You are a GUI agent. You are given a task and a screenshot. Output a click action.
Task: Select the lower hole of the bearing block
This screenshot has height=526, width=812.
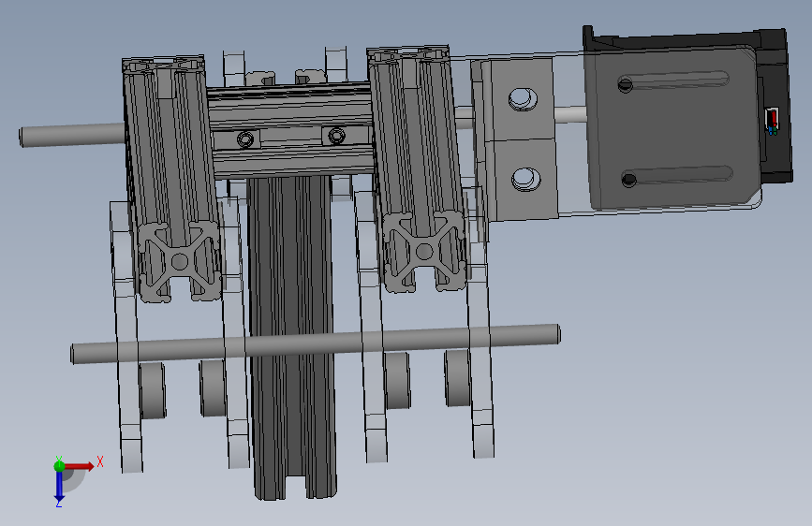point(525,179)
